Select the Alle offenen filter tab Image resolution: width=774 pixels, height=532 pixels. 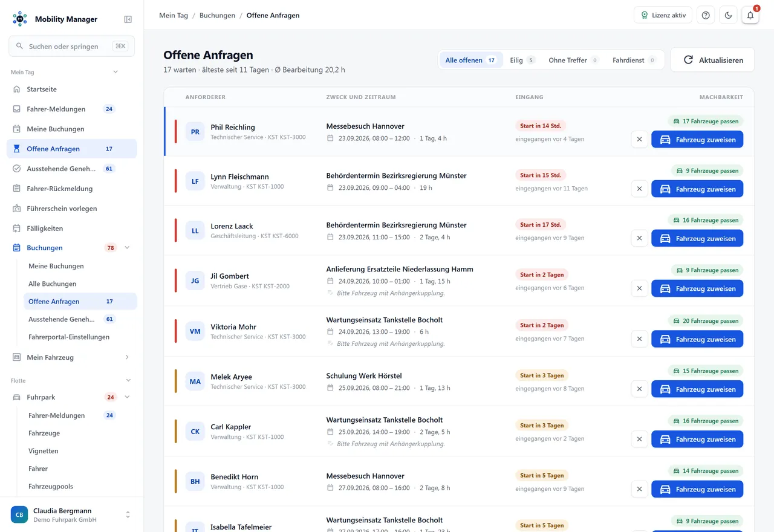click(x=470, y=60)
